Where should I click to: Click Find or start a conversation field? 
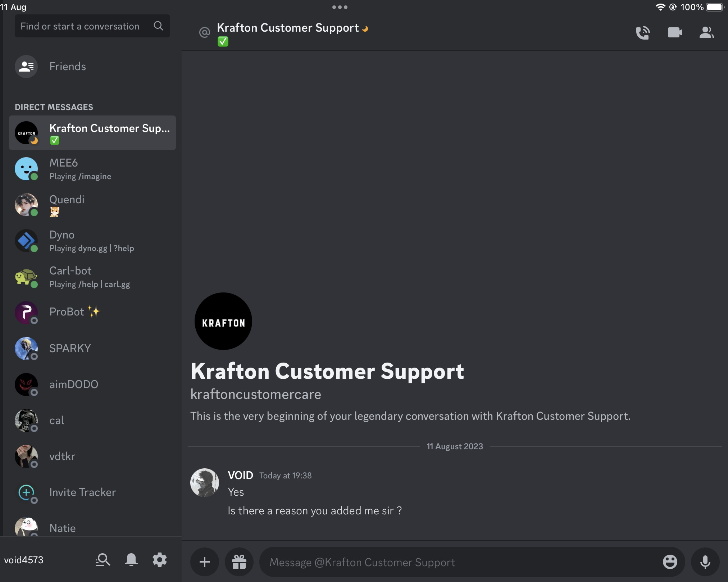pos(80,26)
